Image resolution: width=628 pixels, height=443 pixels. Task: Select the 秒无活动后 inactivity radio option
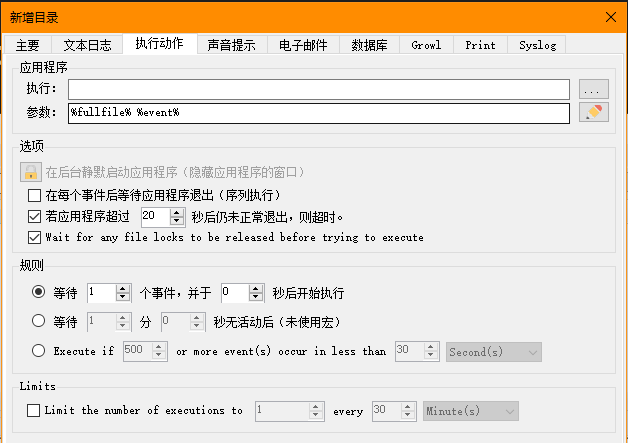click(x=39, y=321)
